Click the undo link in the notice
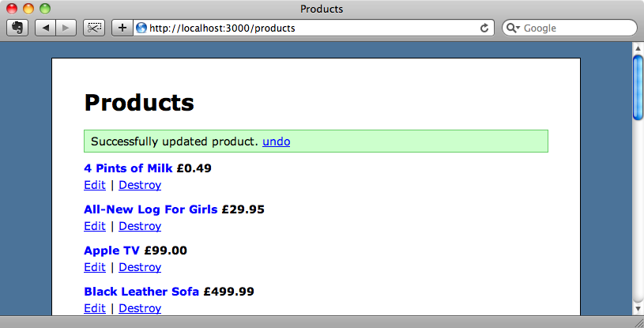The height and width of the screenshot is (328, 644). [276, 141]
